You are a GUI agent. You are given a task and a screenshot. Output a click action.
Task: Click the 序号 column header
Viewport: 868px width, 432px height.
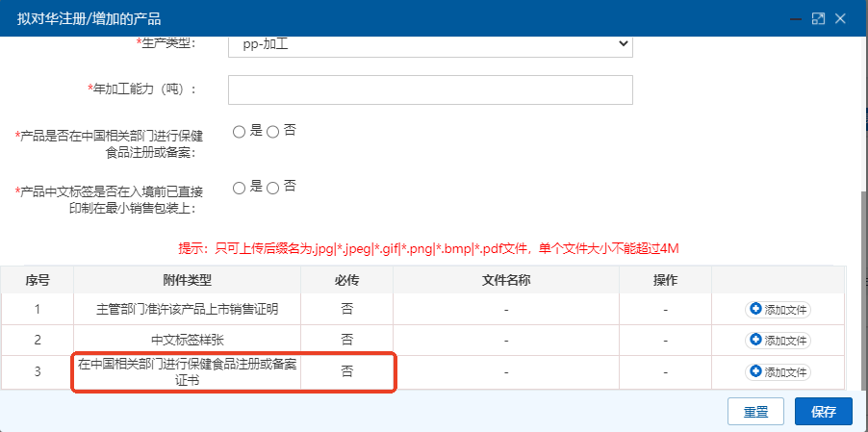coord(38,280)
